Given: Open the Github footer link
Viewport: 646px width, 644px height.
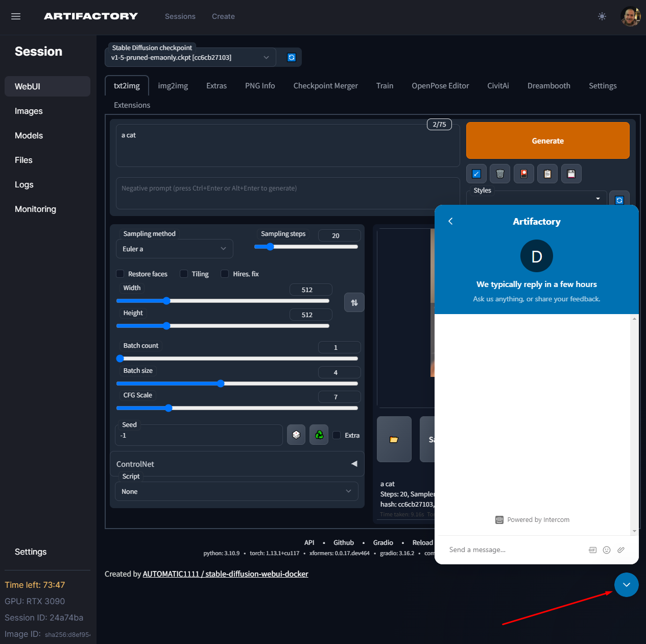Looking at the screenshot, I should [x=344, y=542].
